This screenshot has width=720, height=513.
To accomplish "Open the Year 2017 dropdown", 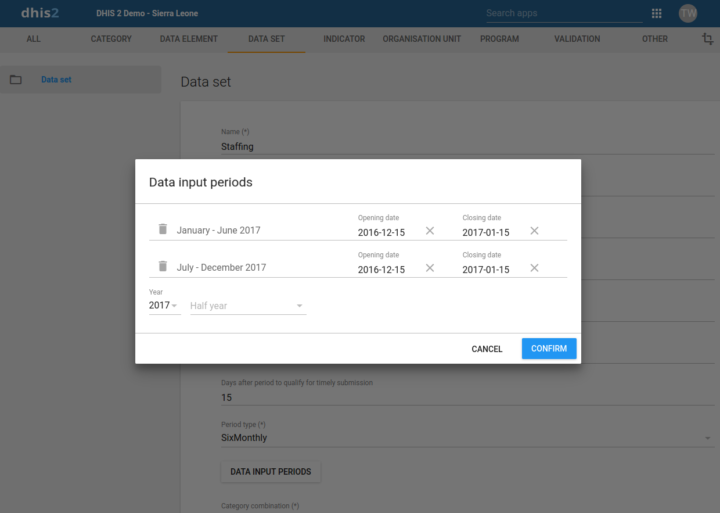I will pyautogui.click(x=164, y=305).
